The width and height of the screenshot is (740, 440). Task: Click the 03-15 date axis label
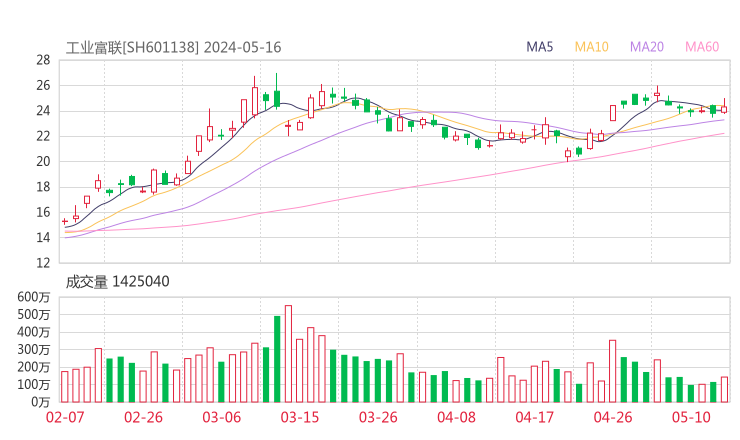tap(300, 417)
